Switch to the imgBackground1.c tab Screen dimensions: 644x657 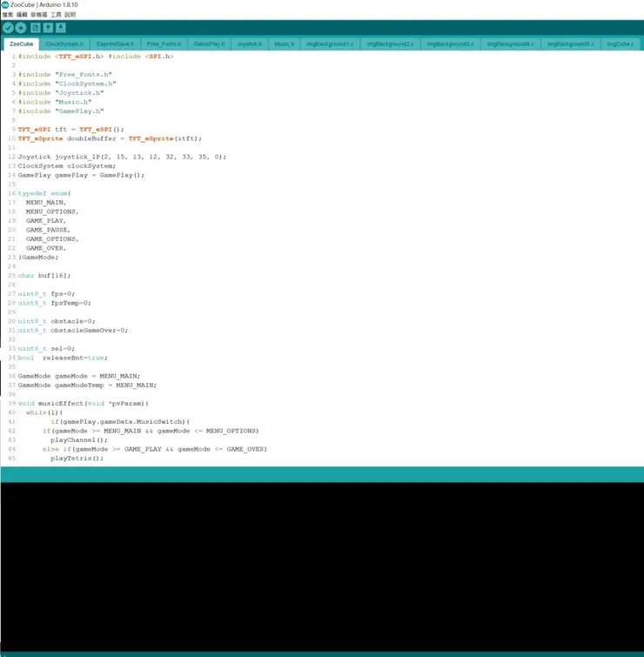click(x=330, y=44)
